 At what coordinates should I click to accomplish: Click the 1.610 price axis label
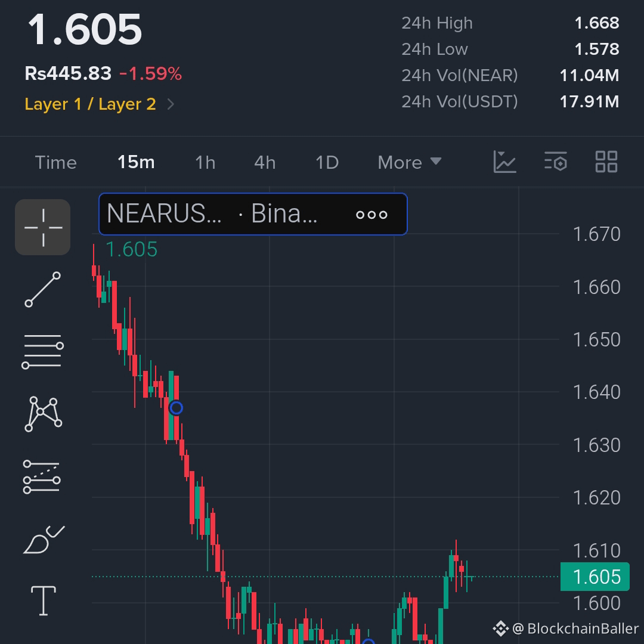pyautogui.click(x=596, y=551)
